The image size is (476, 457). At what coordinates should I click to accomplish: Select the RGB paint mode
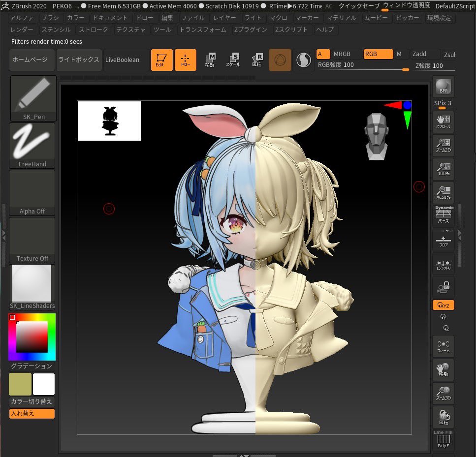[x=378, y=54]
